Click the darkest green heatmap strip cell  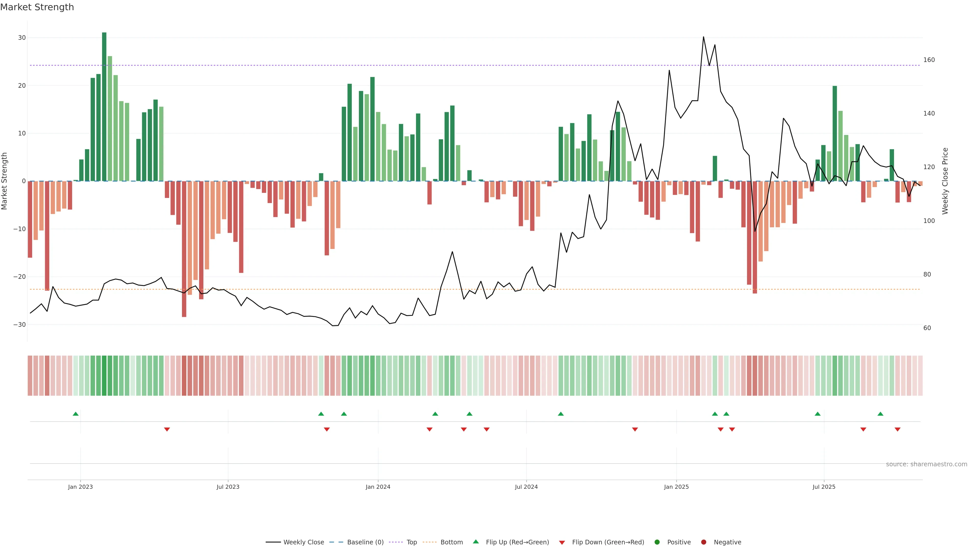104,376
